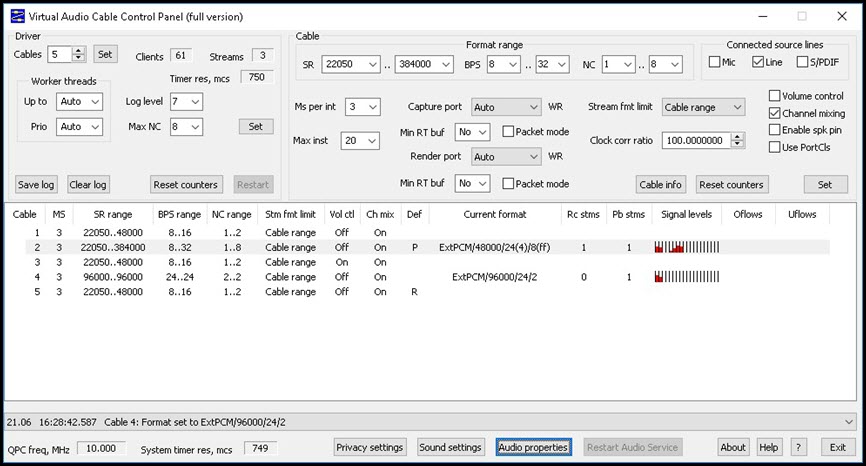This screenshot has width=866, height=466.
Task: Click Set button under Timer res
Action: pyautogui.click(x=256, y=126)
